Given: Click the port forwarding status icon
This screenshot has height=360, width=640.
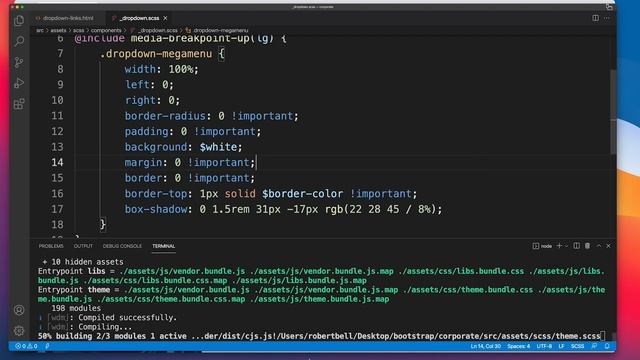Looking at the screenshot, I should (47, 346).
